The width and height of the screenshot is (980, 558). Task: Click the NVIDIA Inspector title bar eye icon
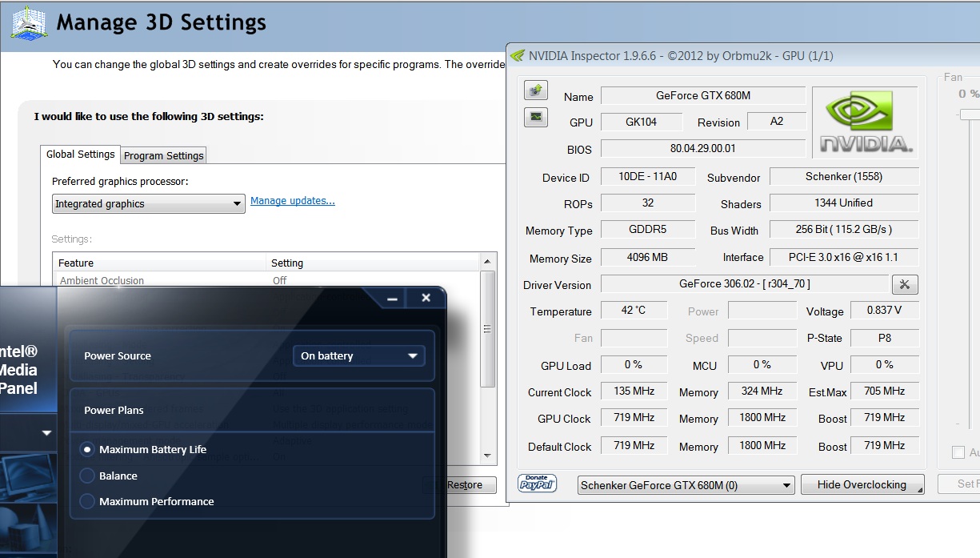(518, 56)
